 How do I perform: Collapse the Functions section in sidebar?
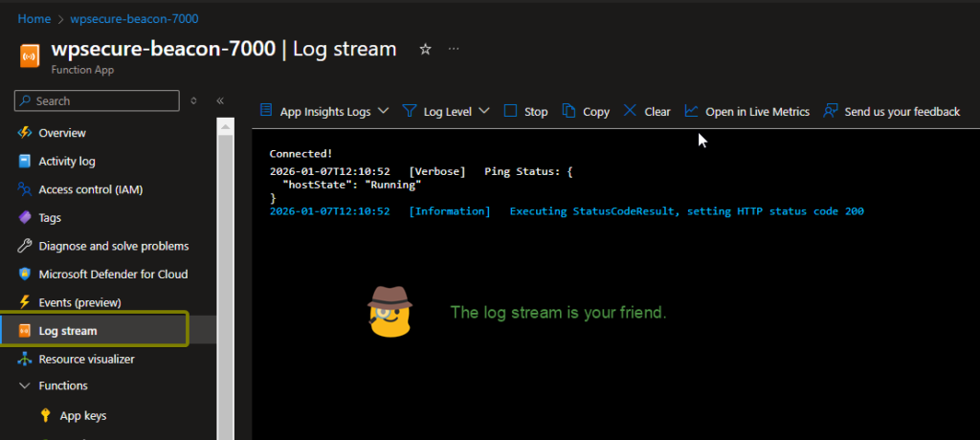[25, 385]
